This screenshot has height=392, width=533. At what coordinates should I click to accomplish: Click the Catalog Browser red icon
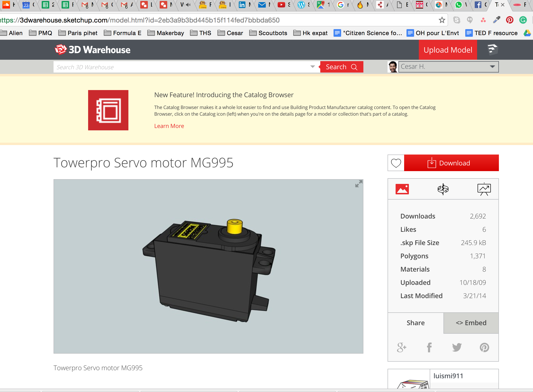[x=108, y=110]
